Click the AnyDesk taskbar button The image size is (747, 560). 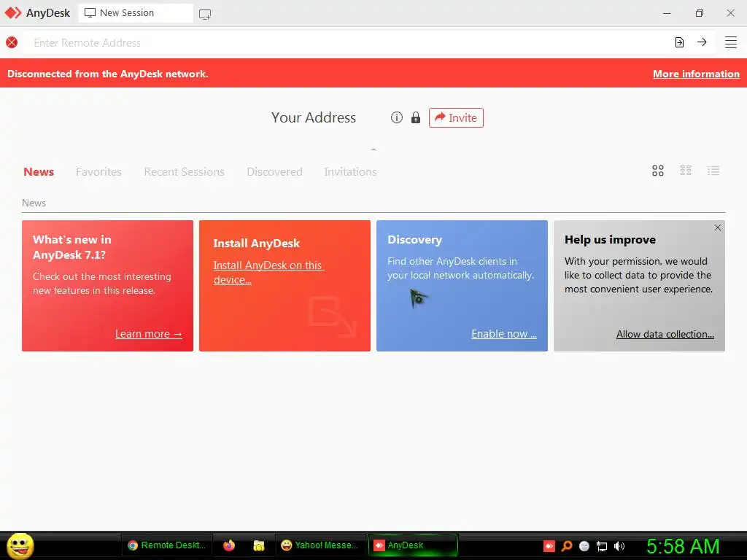coord(413,545)
